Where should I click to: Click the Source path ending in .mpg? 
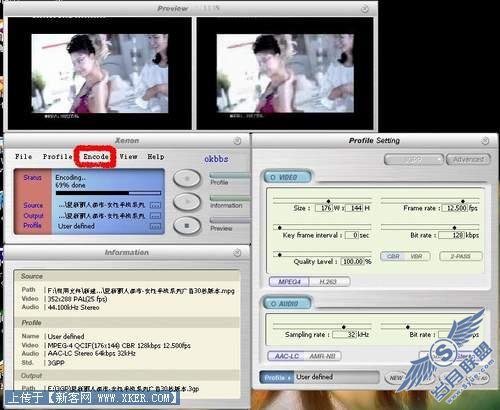click(x=141, y=290)
